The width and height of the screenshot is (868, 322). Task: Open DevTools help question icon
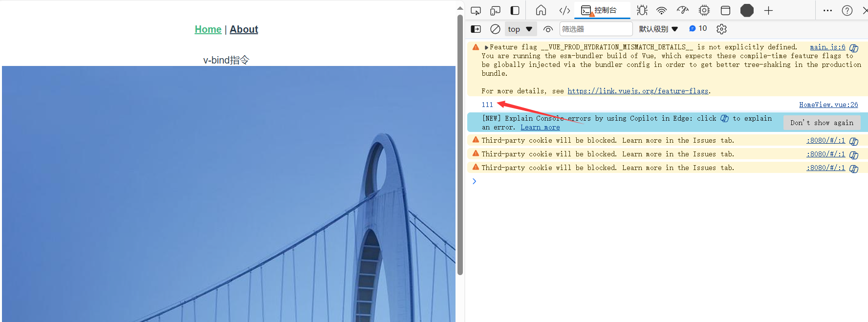(x=847, y=10)
